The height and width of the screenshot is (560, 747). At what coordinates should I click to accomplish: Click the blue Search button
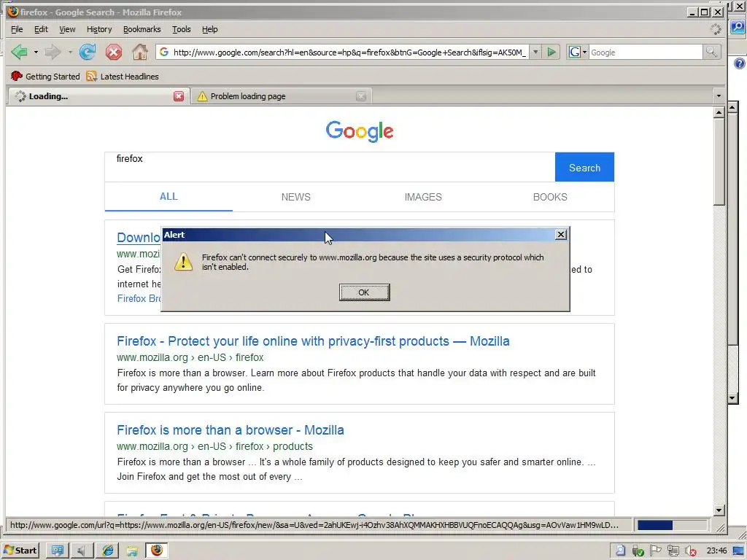584,167
